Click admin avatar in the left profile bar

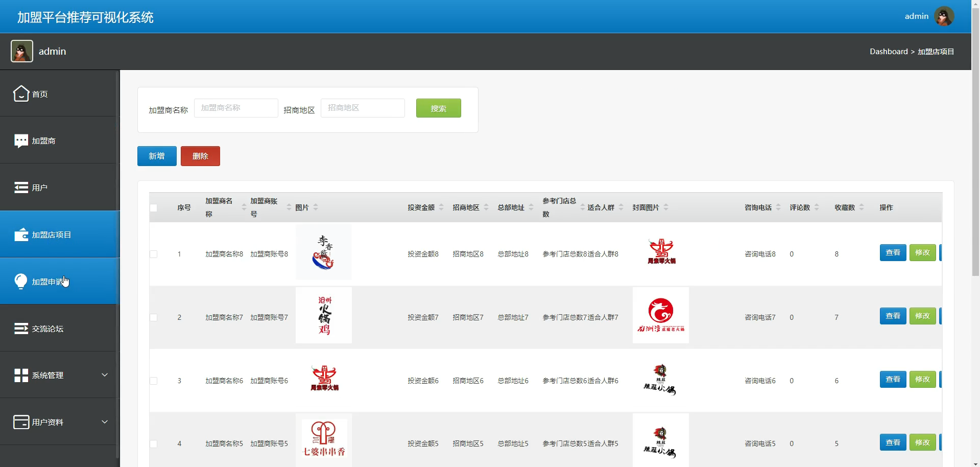click(x=22, y=51)
